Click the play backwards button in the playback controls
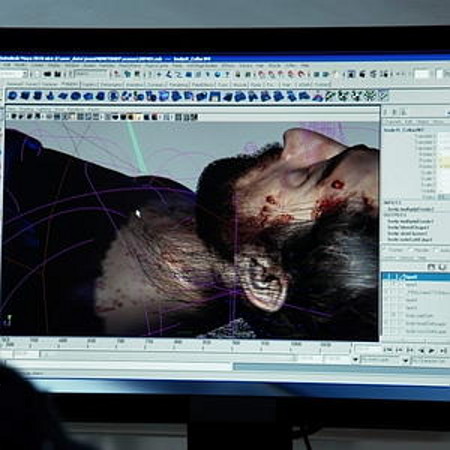Screen dimensions: 450x450 click(x=421, y=350)
